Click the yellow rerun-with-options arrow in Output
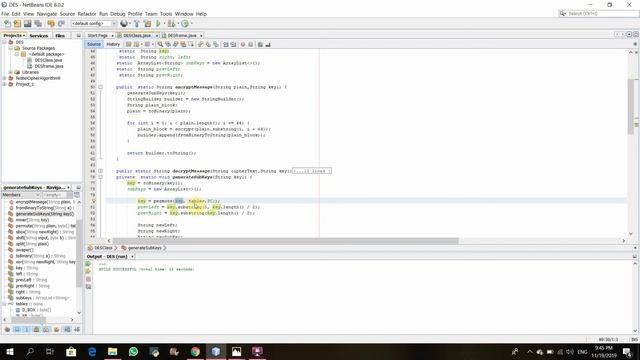This screenshot has height=360, width=640. pyautogui.click(x=88, y=271)
